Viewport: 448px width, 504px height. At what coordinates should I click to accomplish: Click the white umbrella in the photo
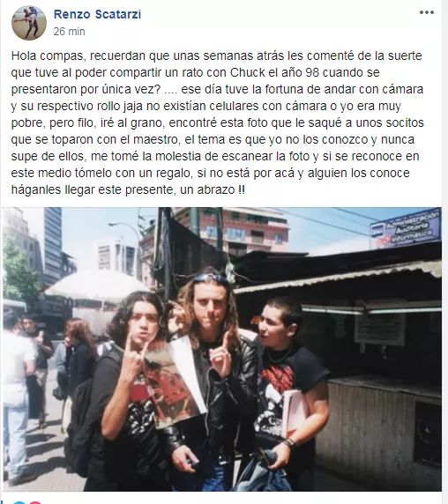pos(96,286)
